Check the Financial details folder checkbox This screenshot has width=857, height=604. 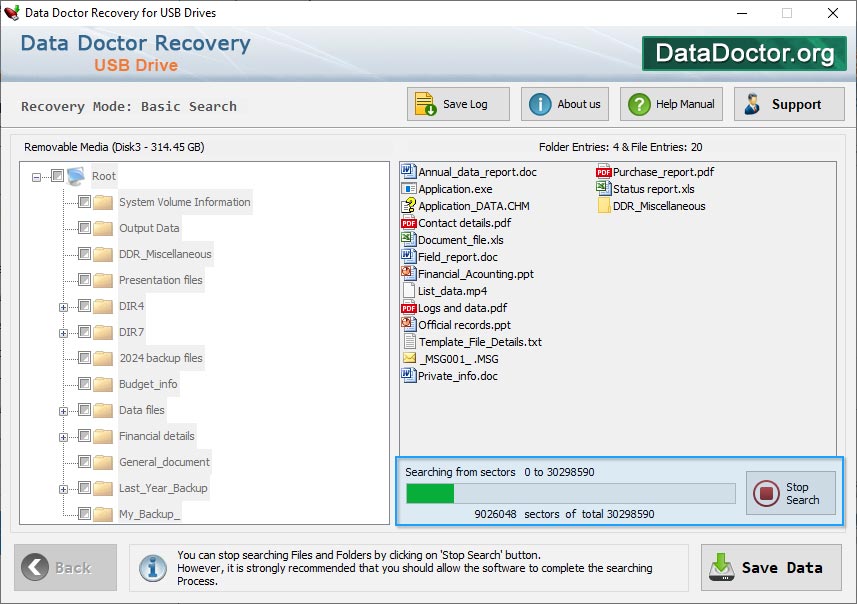click(84, 435)
